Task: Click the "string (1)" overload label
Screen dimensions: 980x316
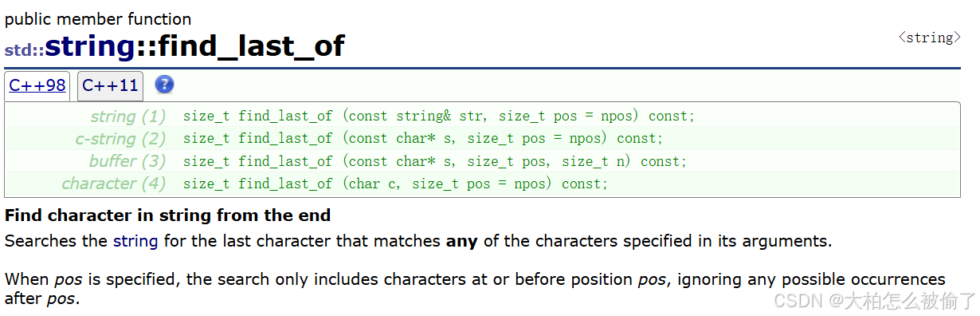Action: (128, 116)
